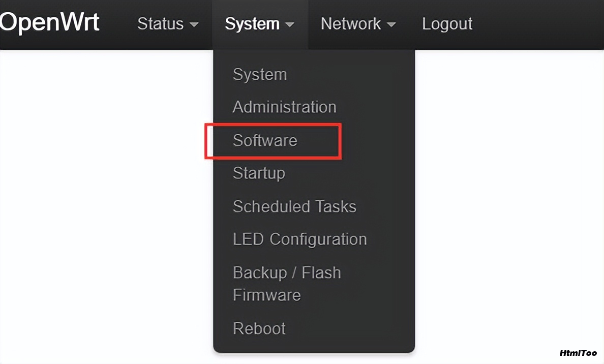Open Scheduled Tasks
This screenshot has height=364, width=604.
point(295,206)
